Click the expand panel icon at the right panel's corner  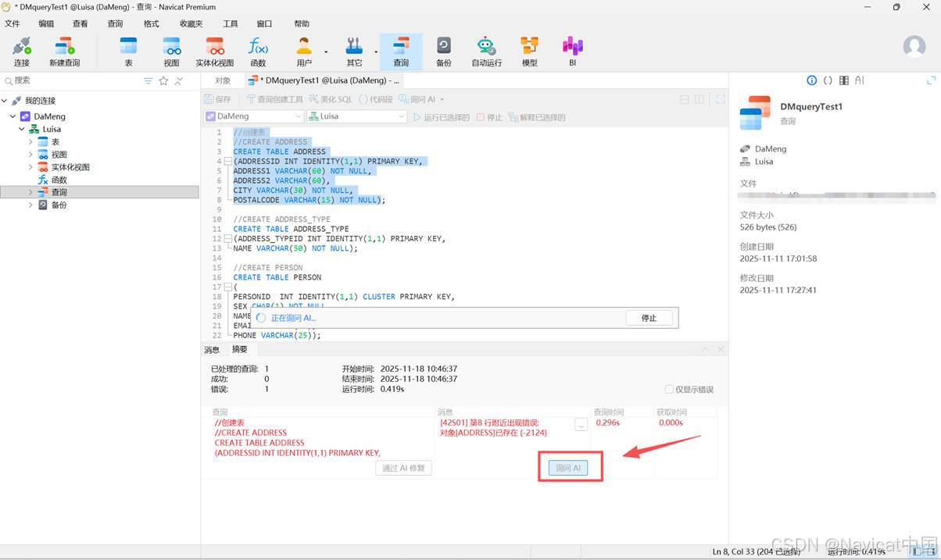point(931,80)
